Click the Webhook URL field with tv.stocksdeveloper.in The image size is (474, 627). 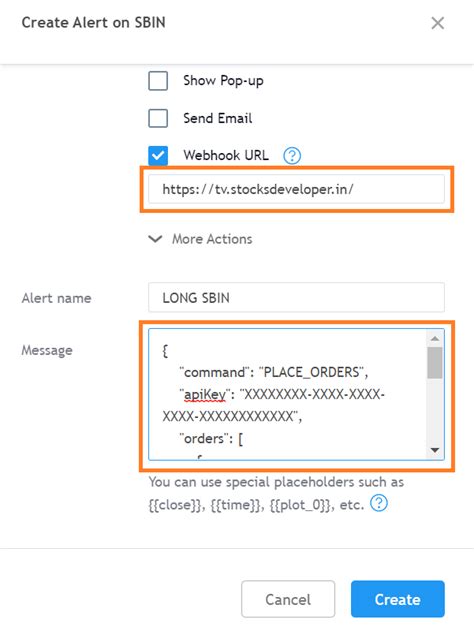click(x=296, y=189)
